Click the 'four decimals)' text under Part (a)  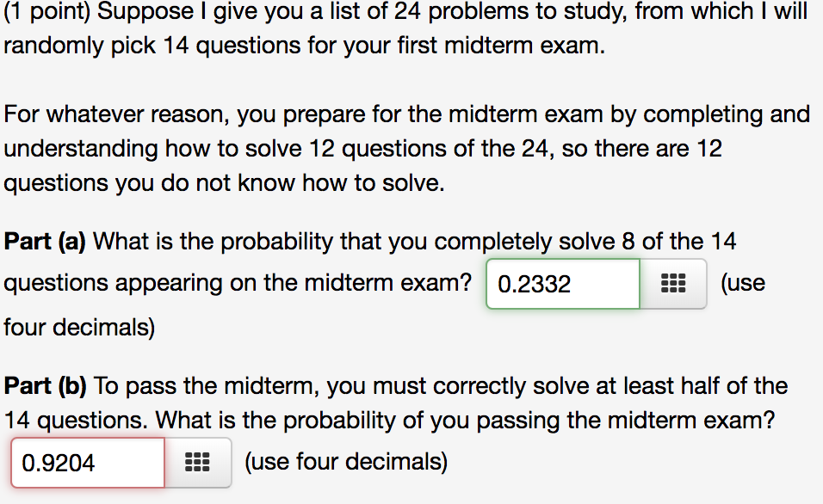79,328
